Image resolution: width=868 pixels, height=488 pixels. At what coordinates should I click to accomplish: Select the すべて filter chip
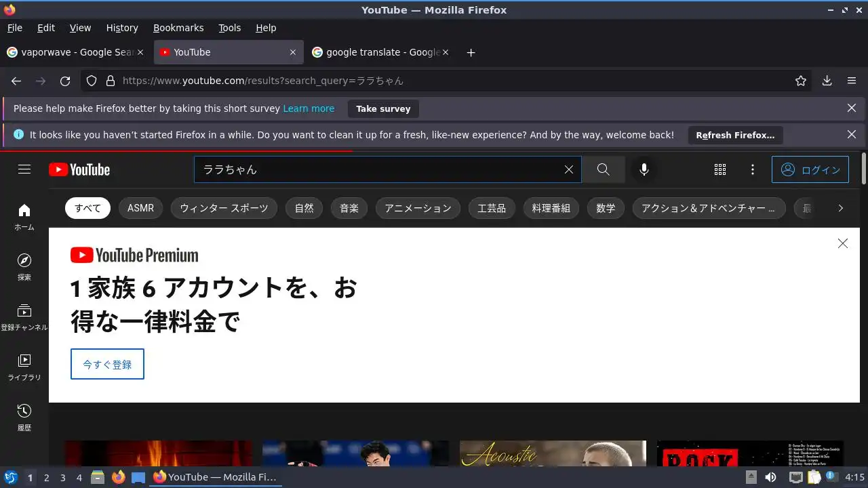coord(87,208)
